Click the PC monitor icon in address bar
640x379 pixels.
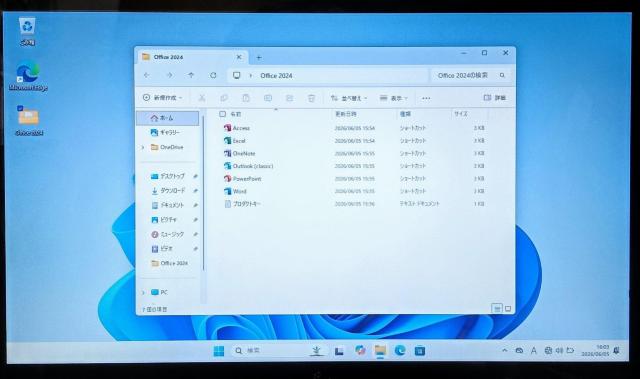236,75
